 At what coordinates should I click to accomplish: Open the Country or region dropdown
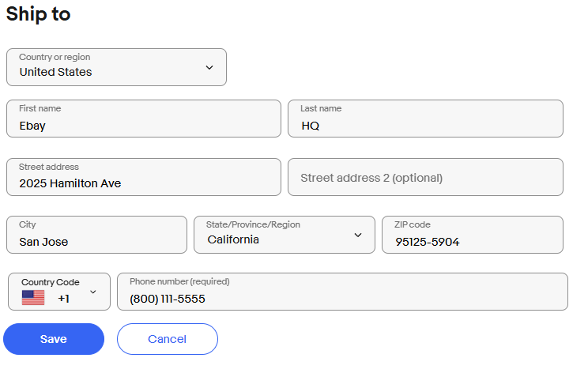click(116, 67)
